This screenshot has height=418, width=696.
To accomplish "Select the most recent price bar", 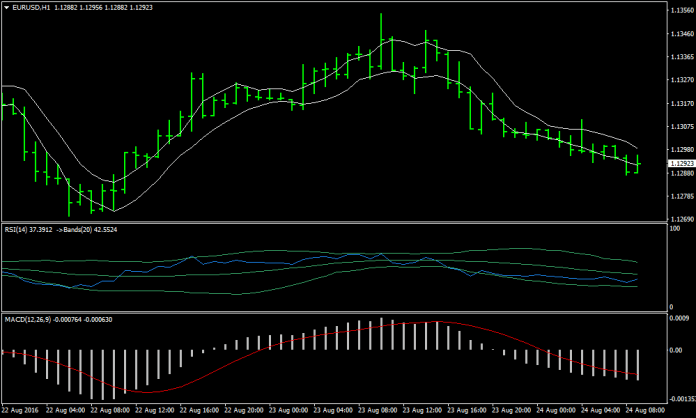I will [637, 163].
